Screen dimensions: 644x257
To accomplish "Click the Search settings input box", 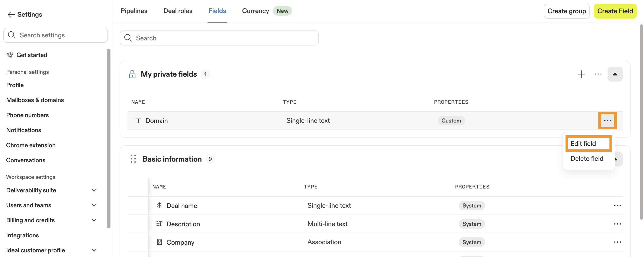I will click(x=55, y=35).
